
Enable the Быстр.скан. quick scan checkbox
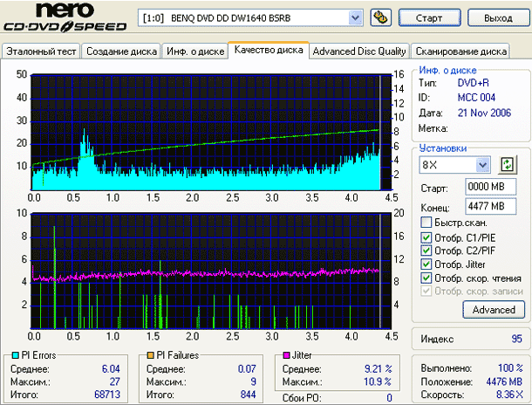pos(426,223)
